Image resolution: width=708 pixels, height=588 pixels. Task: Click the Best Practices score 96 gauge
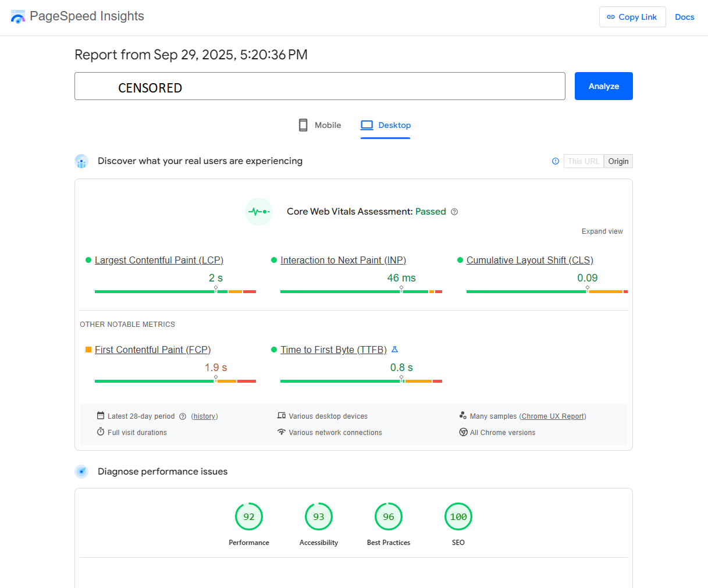coord(389,516)
